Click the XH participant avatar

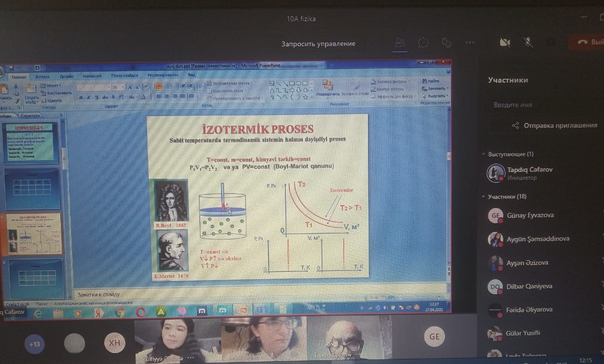[x=115, y=344]
